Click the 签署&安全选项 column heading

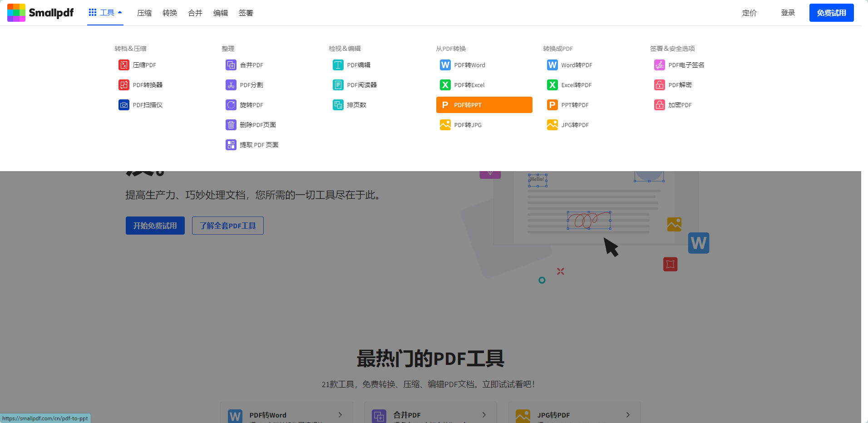click(672, 49)
